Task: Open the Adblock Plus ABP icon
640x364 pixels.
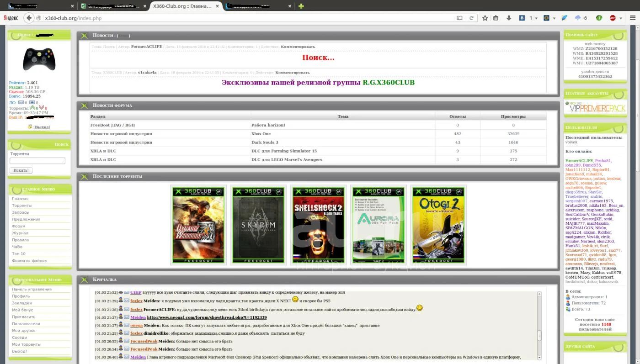Action: click(613, 18)
